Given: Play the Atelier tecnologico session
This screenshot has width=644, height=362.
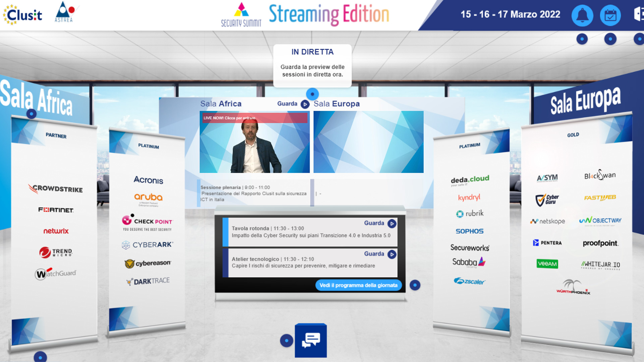Looking at the screenshot, I should pyautogui.click(x=392, y=254).
